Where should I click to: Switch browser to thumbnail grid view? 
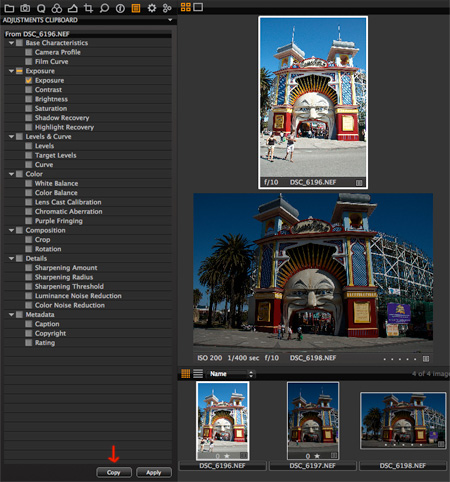[x=186, y=374]
